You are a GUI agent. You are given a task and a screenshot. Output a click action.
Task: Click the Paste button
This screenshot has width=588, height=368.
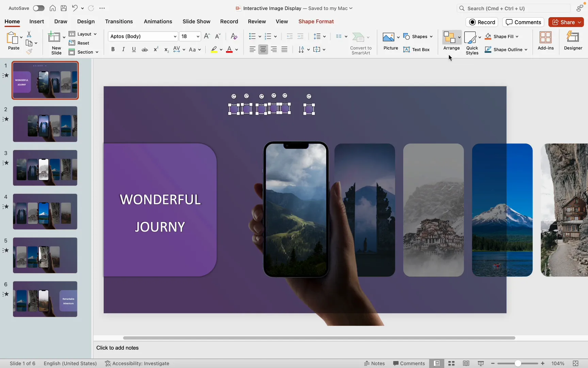(x=14, y=41)
